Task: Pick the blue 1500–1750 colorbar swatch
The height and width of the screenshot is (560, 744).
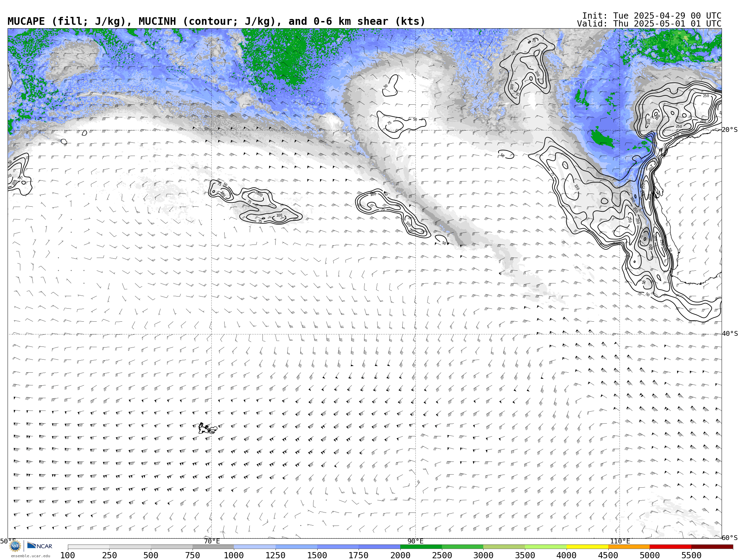Action: tap(338, 547)
